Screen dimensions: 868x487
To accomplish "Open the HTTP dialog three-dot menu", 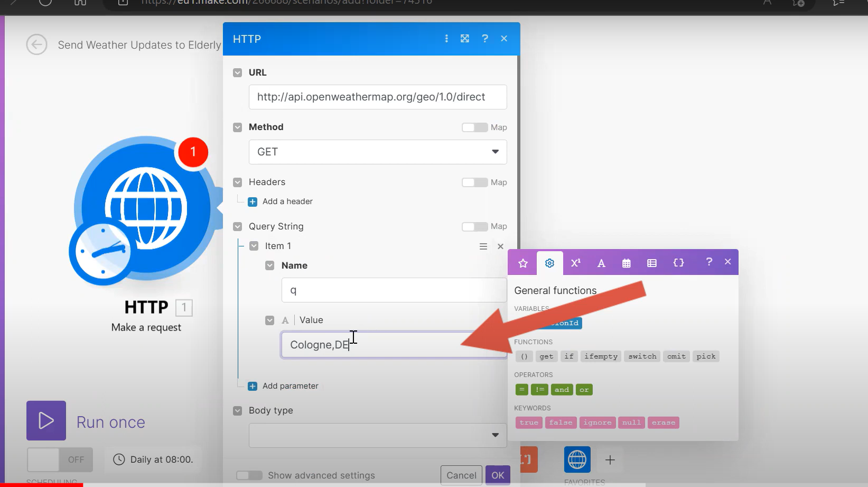I will pyautogui.click(x=446, y=39).
